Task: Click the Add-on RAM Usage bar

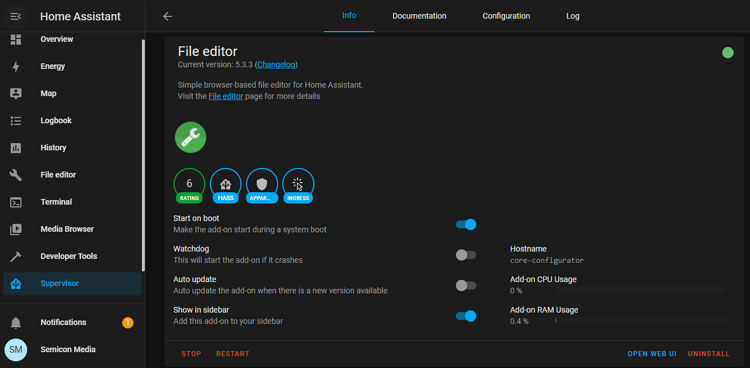Action: (640, 321)
